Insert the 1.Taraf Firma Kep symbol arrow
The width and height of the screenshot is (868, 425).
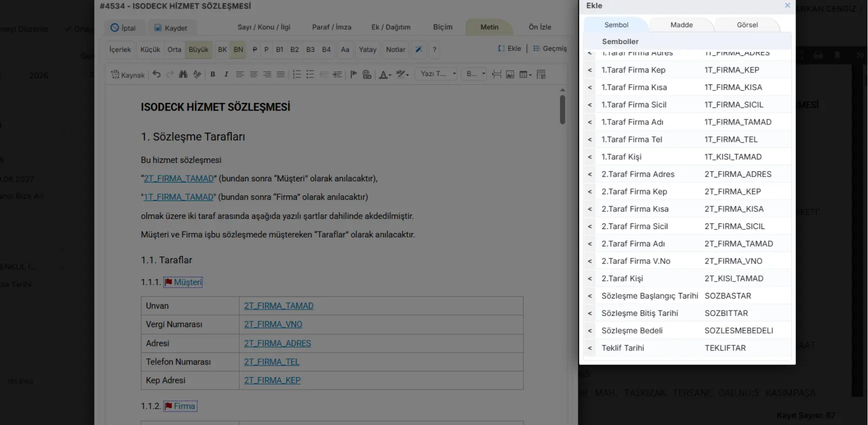[590, 70]
